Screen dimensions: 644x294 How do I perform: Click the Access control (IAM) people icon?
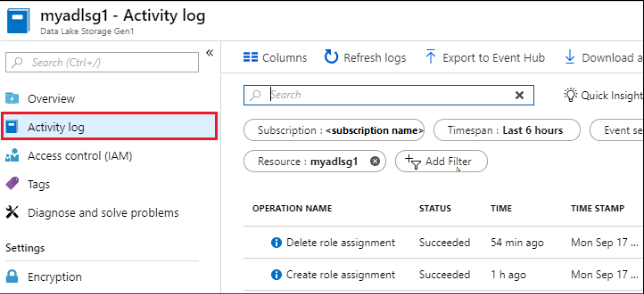point(12,155)
